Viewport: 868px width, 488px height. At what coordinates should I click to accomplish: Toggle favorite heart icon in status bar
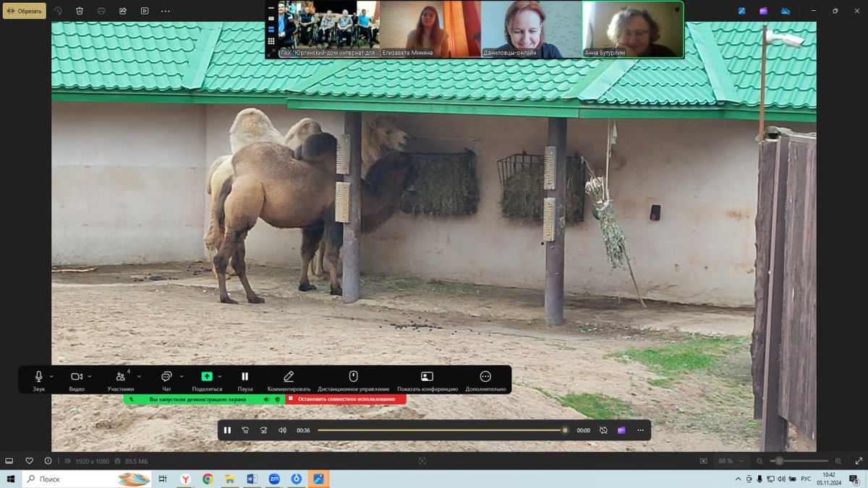[x=29, y=461]
